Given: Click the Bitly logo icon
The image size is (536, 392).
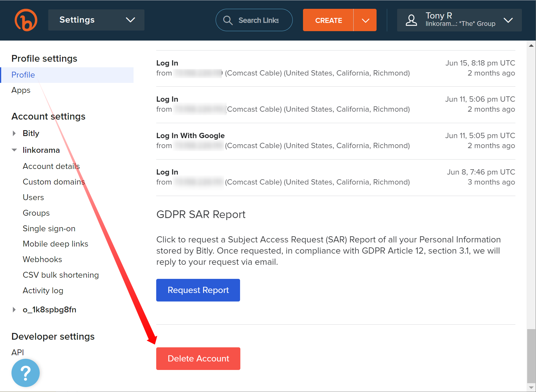Looking at the screenshot, I should pos(26,20).
